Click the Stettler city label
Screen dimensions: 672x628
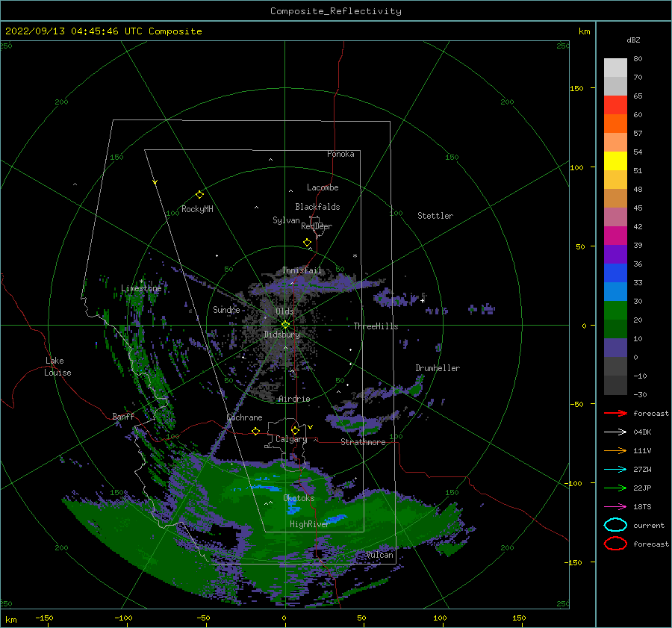point(435,216)
